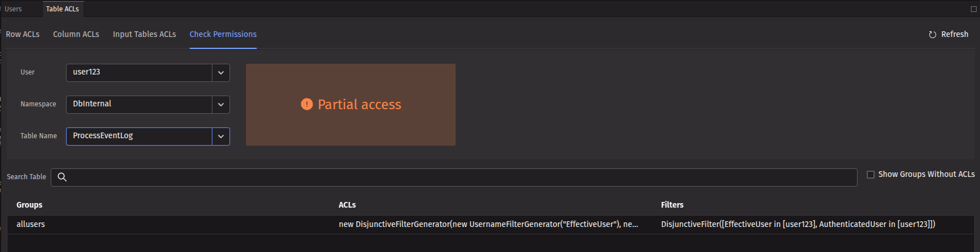This screenshot has width=980, height=252.
Task: Click the panel maximize square icon
Action: click(973, 9)
